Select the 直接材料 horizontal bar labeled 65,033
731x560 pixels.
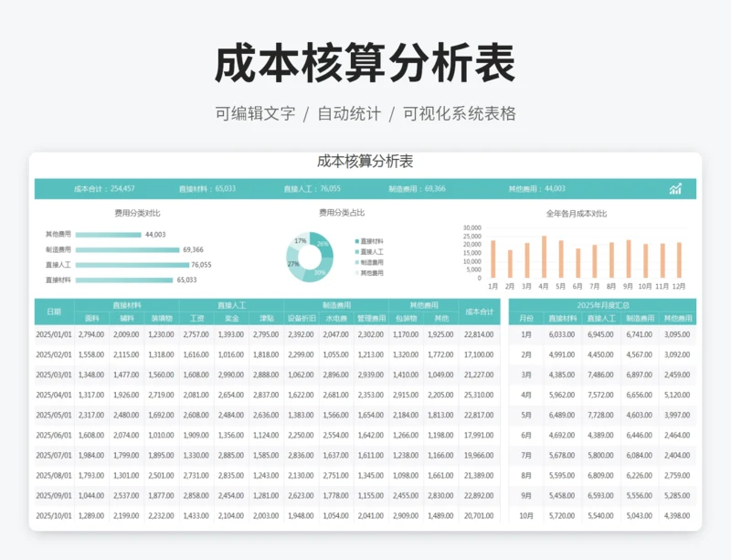click(x=124, y=280)
